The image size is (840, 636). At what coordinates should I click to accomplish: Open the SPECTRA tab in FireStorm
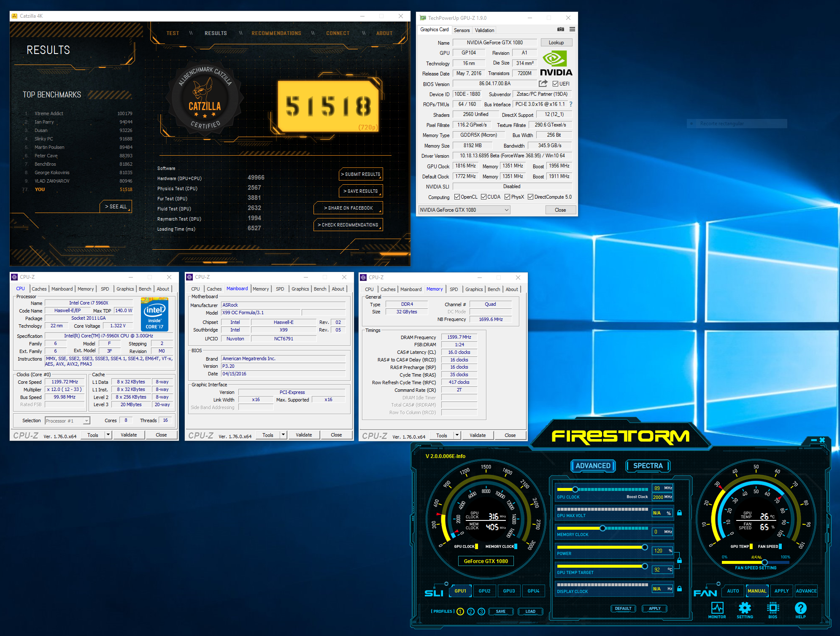pos(648,466)
